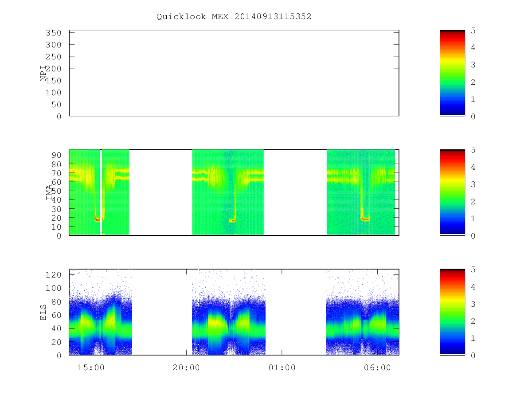The width and height of the screenshot is (532, 399).
Task: Click the color scale bar beside ELS panel
Action: tap(452, 312)
